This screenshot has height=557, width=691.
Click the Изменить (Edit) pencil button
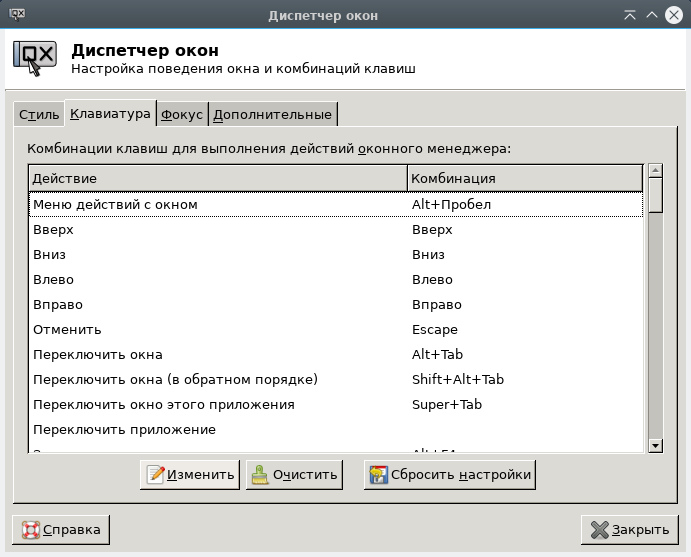190,474
